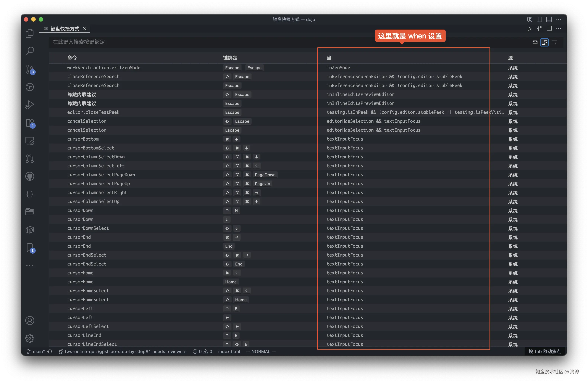Open the Timeline history icon
The height and width of the screenshot is (383, 588).
click(30, 87)
